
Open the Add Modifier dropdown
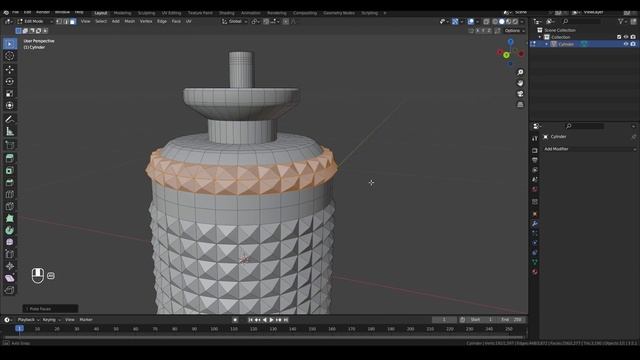click(590, 149)
